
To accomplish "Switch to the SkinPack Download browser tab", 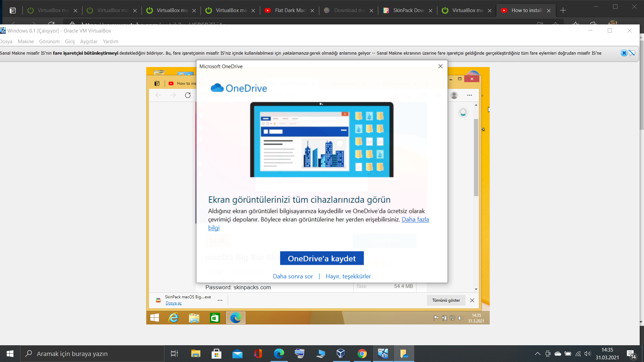I will pyautogui.click(x=408, y=10).
